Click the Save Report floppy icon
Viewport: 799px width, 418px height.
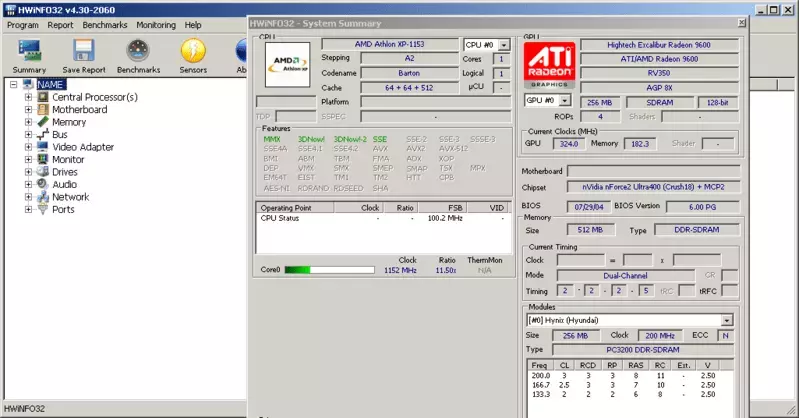[84, 51]
